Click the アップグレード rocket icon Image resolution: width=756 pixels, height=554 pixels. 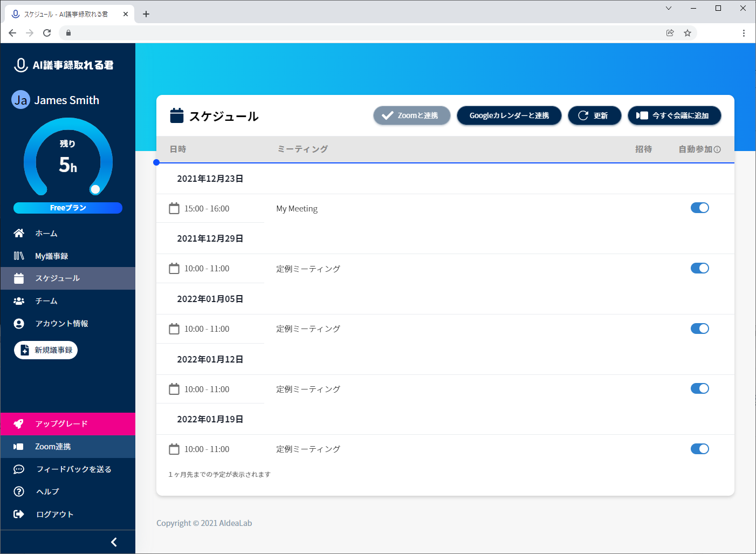click(x=19, y=423)
